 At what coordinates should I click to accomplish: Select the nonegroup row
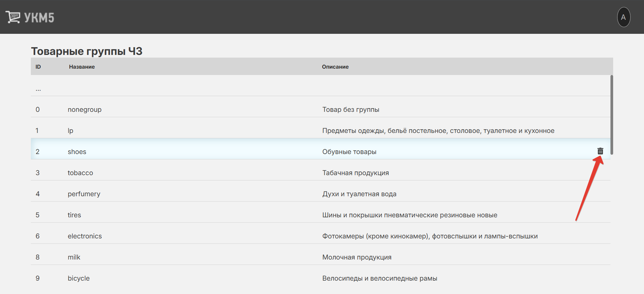point(85,109)
